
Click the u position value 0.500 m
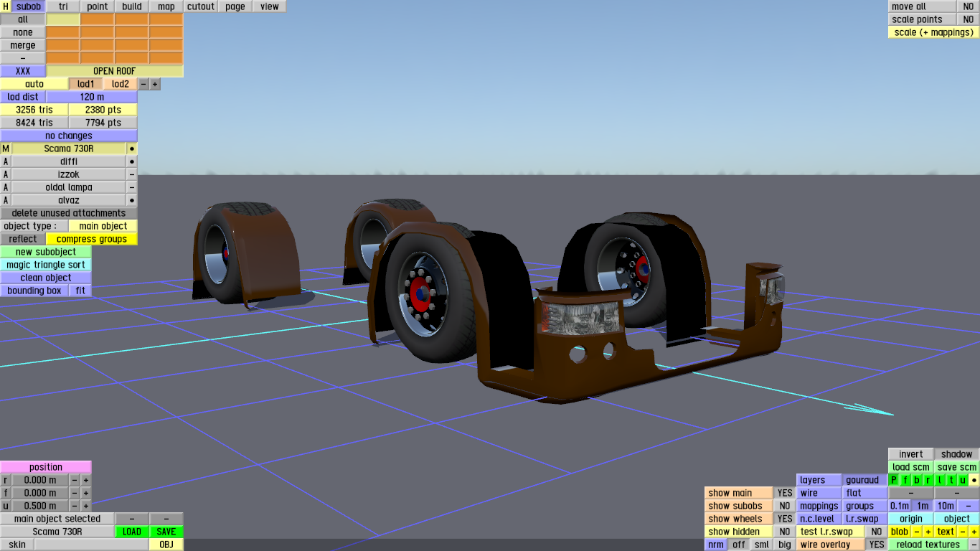point(40,506)
